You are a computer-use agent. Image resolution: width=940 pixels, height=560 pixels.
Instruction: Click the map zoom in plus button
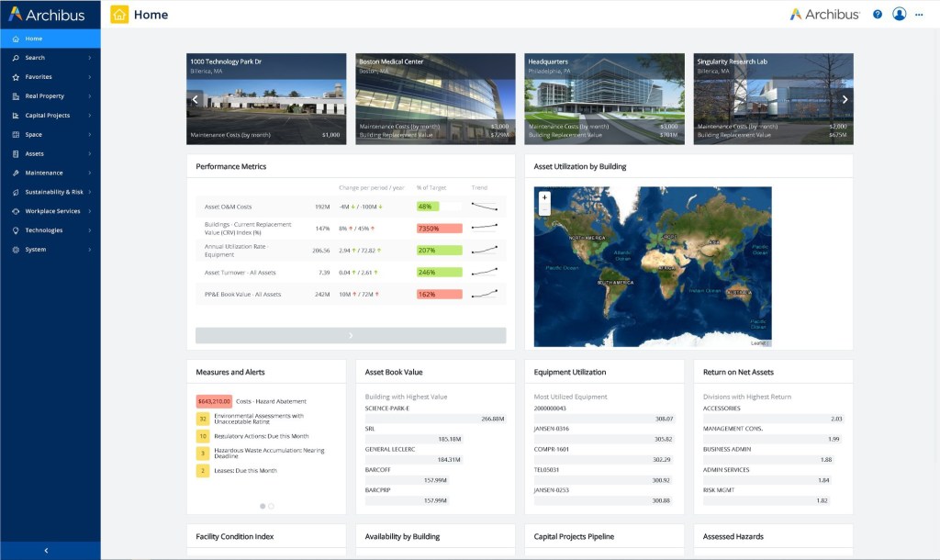(x=544, y=197)
